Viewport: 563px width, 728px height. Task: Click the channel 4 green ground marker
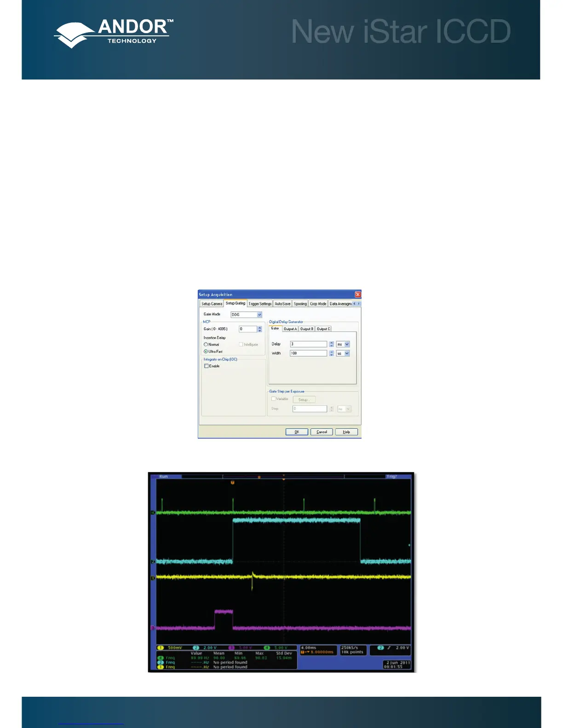point(153,512)
